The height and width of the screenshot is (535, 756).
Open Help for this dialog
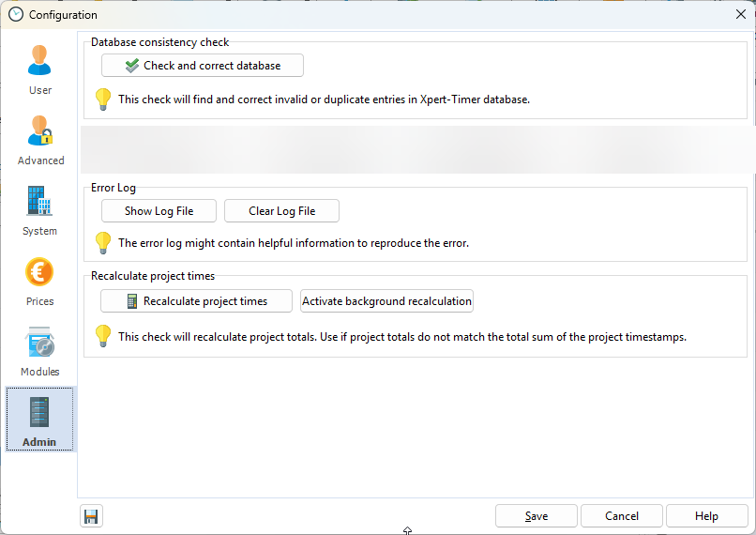pos(706,516)
